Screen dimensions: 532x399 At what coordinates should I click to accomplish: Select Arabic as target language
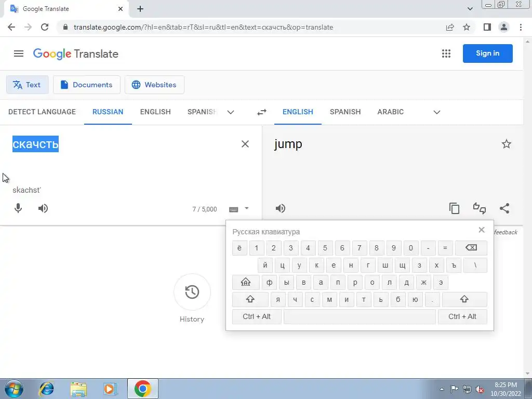point(391,112)
